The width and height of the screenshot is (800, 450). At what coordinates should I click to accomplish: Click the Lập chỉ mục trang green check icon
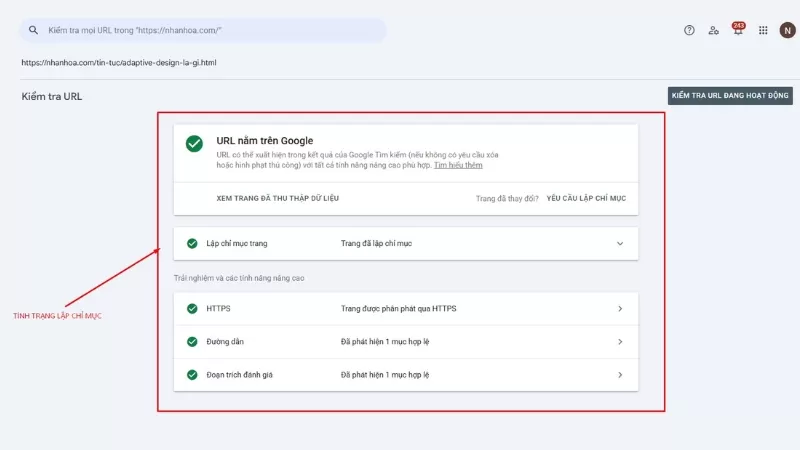[x=192, y=243]
